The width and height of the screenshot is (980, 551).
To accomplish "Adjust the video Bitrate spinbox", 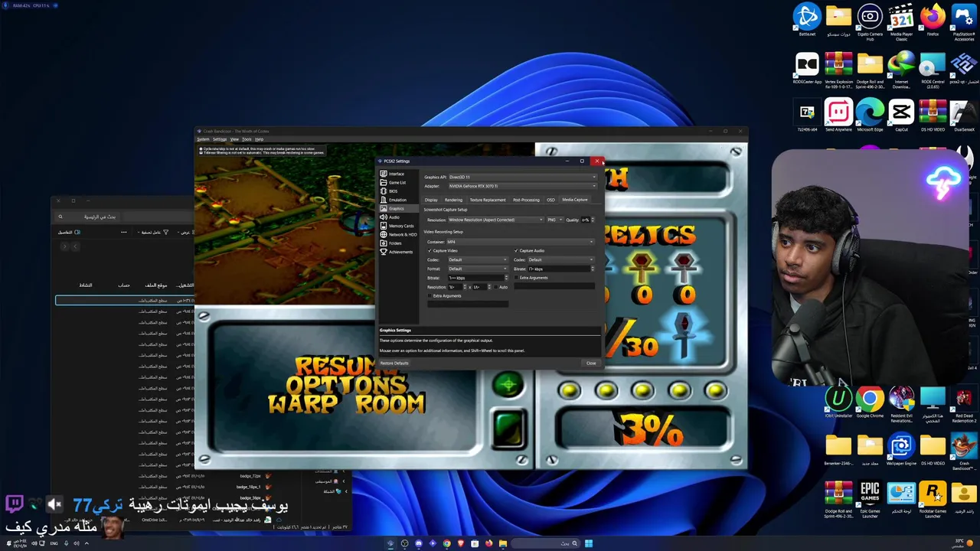I will 479,278.
